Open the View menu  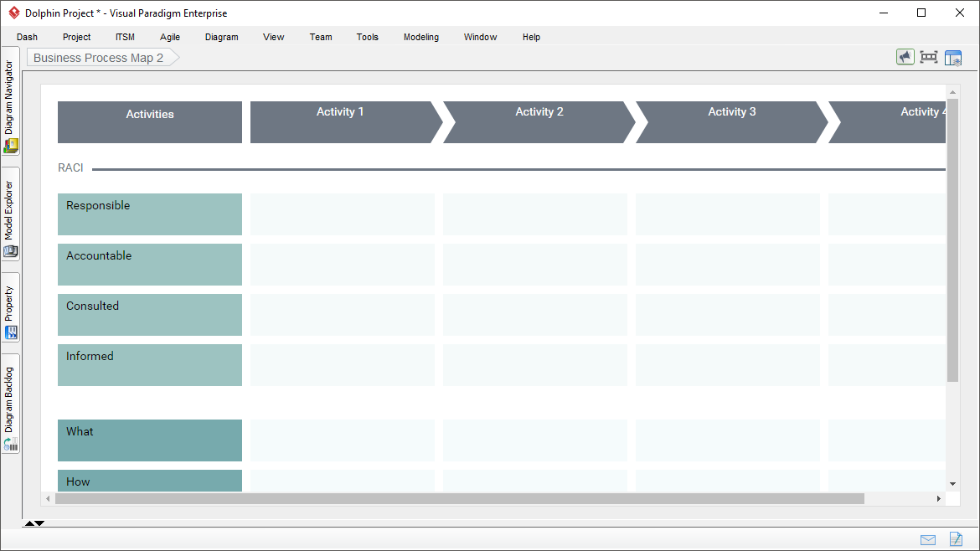(273, 37)
